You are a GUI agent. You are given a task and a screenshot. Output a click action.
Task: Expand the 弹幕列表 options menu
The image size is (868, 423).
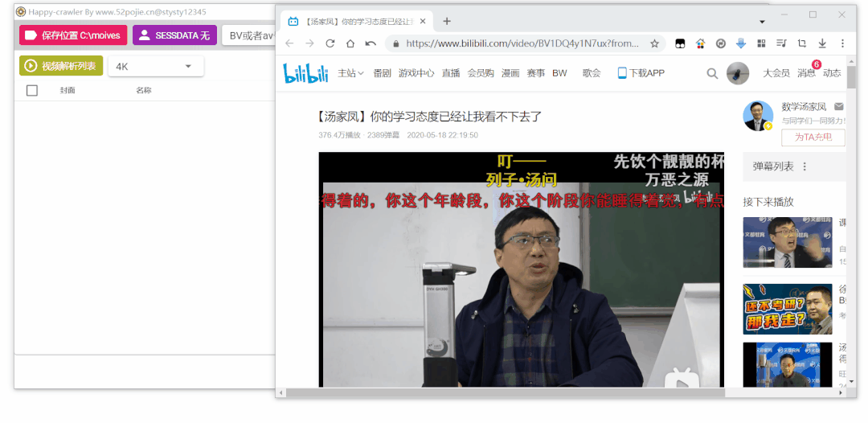(x=805, y=166)
